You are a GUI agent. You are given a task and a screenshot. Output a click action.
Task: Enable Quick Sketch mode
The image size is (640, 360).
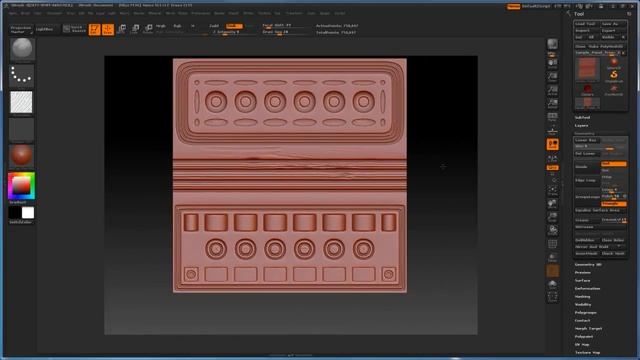(74, 29)
